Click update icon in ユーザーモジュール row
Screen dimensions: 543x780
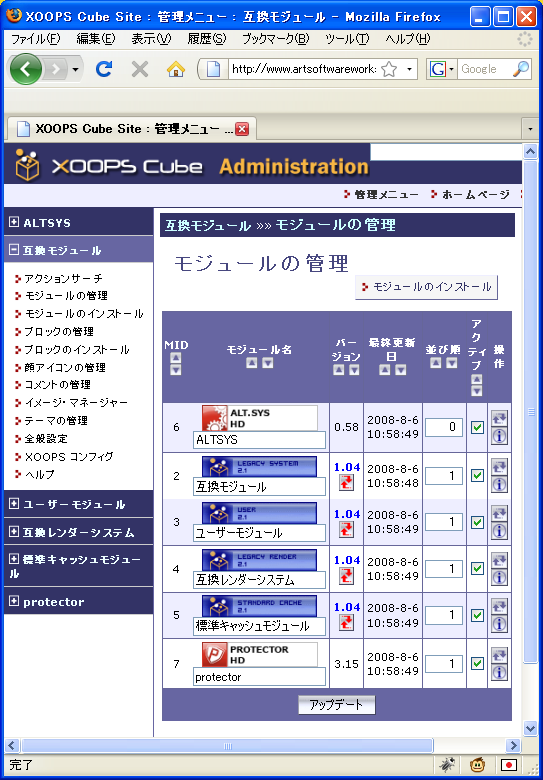pyautogui.click(x=499, y=513)
